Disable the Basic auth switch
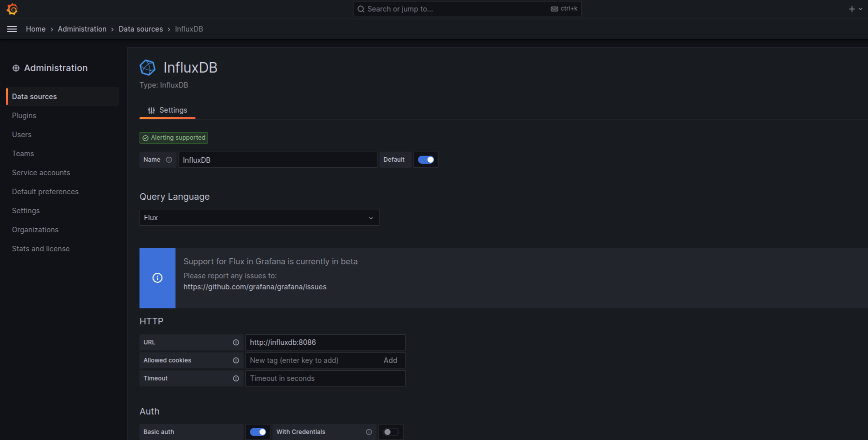 coord(258,432)
